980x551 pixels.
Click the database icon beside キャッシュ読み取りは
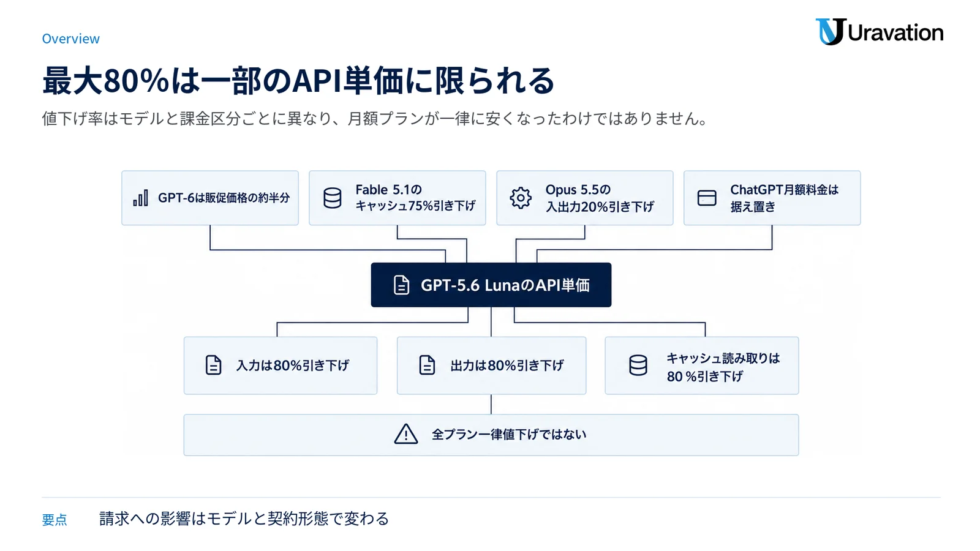click(638, 365)
